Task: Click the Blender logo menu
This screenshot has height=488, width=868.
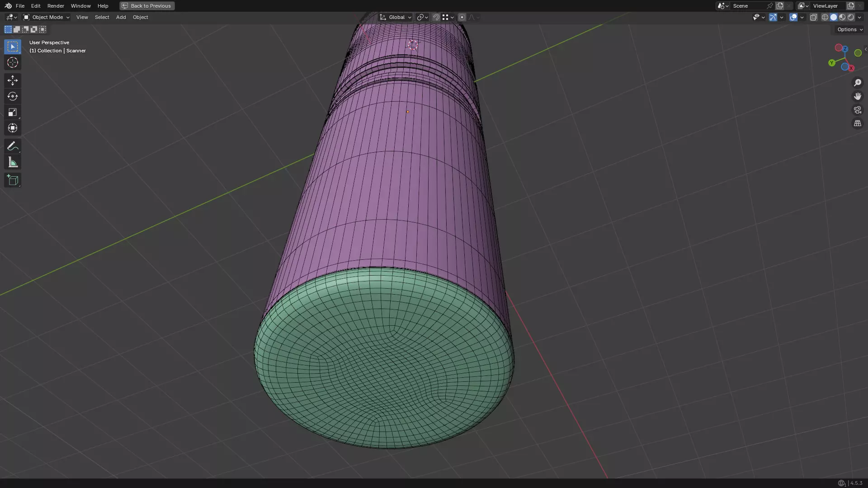Action: tap(8, 6)
